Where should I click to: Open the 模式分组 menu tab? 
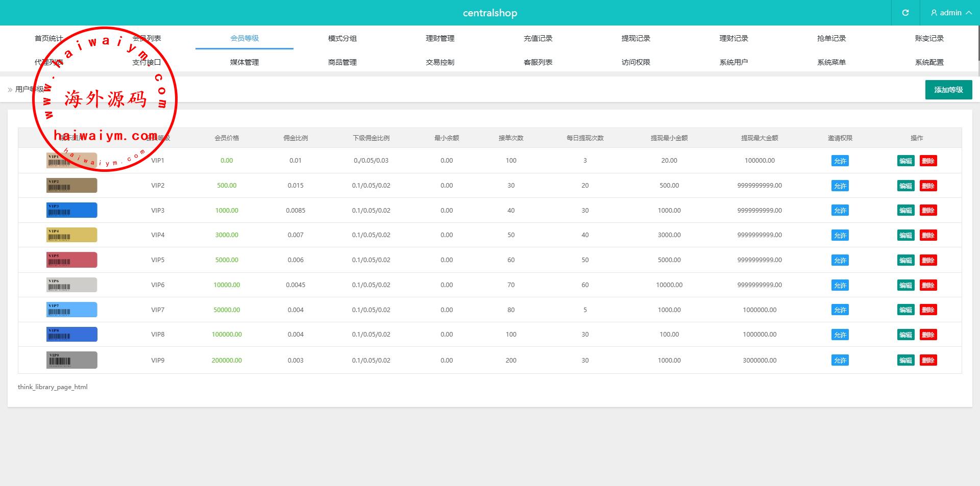click(x=342, y=38)
